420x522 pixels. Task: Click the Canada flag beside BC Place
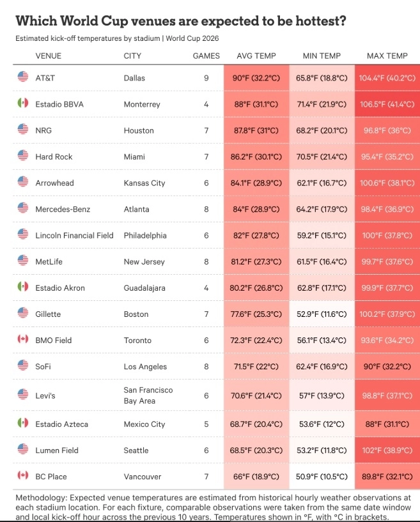tap(22, 475)
